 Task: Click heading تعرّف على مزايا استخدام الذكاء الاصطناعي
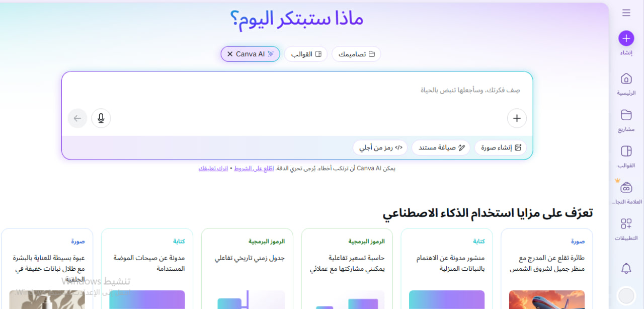(488, 213)
